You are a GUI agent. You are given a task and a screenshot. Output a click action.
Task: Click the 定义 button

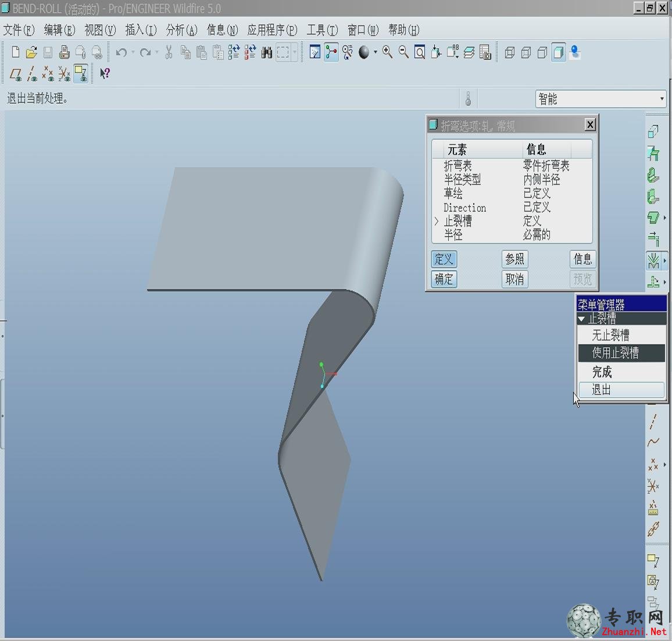[444, 259]
